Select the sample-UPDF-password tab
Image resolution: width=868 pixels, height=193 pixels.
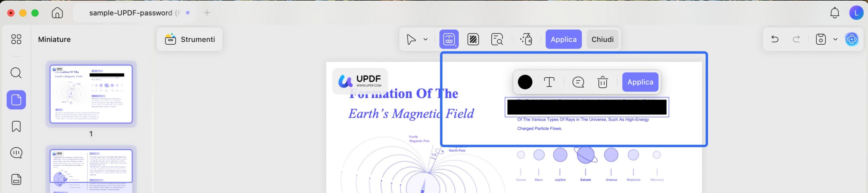pos(134,13)
